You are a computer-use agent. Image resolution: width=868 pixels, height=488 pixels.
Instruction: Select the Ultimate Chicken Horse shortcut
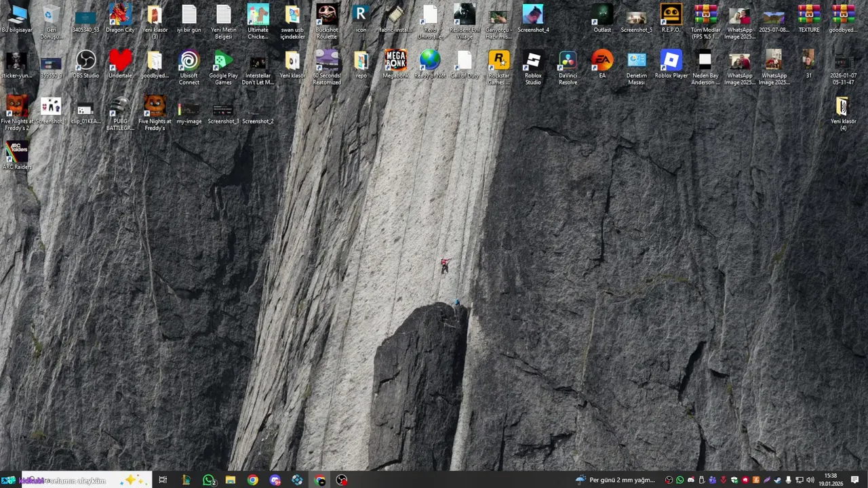tap(258, 22)
